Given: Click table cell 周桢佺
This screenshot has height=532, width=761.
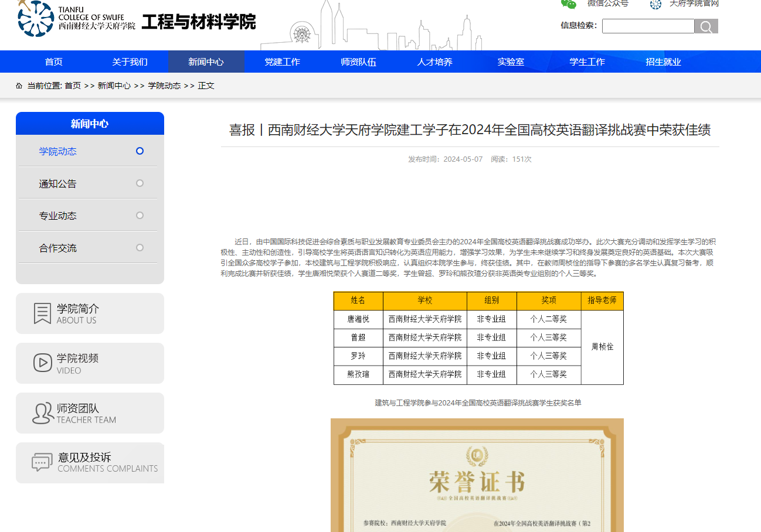Looking at the screenshot, I should click(602, 347).
